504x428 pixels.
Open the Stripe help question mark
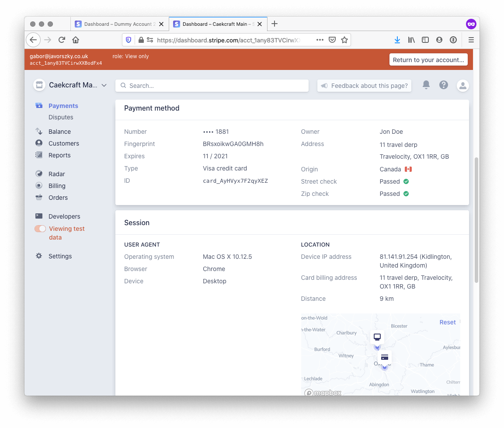[x=444, y=85]
